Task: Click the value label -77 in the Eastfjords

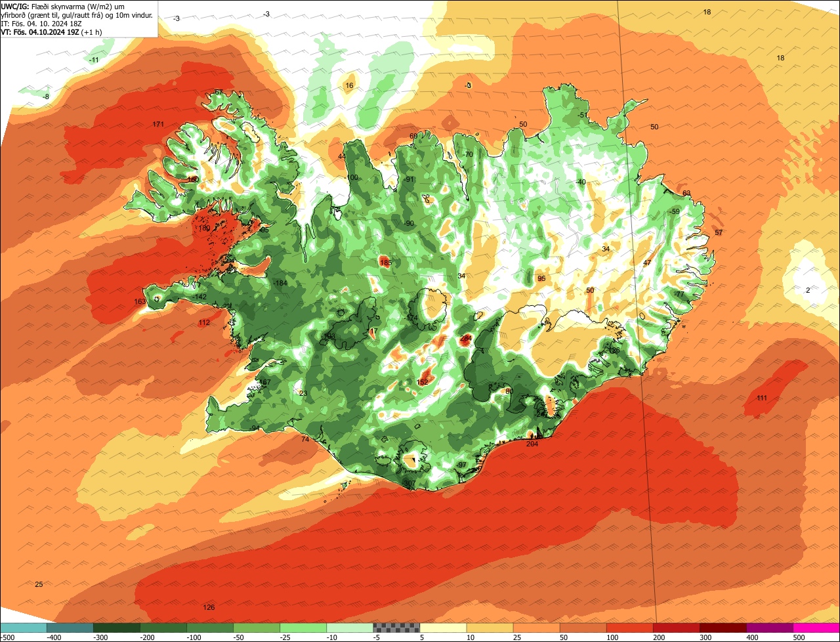Action: pyautogui.click(x=679, y=294)
